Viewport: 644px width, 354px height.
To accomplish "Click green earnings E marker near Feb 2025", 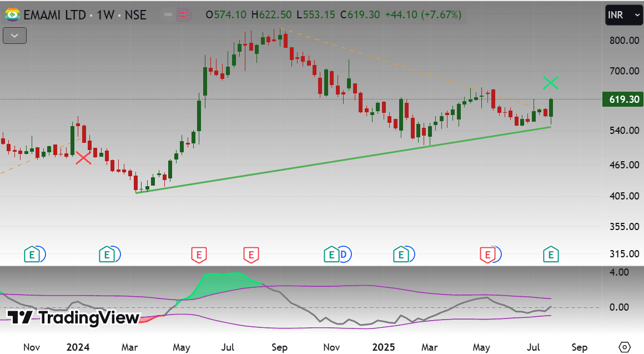I will (401, 255).
